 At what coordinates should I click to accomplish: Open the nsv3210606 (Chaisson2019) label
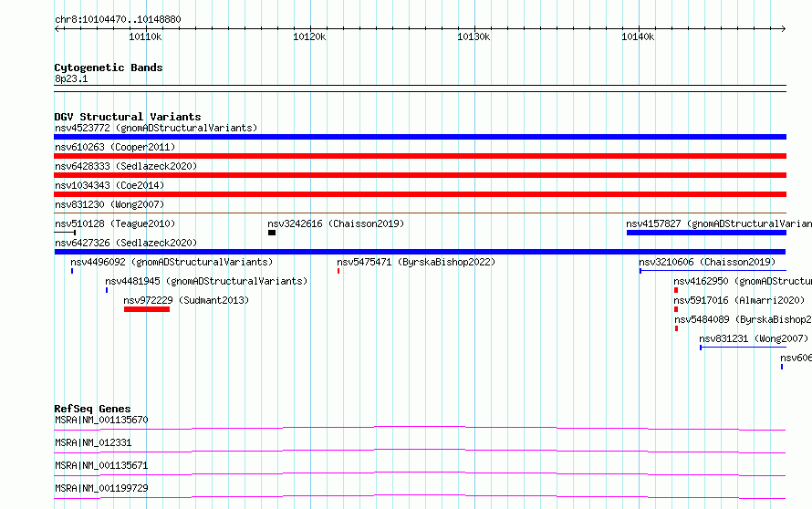pyautogui.click(x=707, y=262)
